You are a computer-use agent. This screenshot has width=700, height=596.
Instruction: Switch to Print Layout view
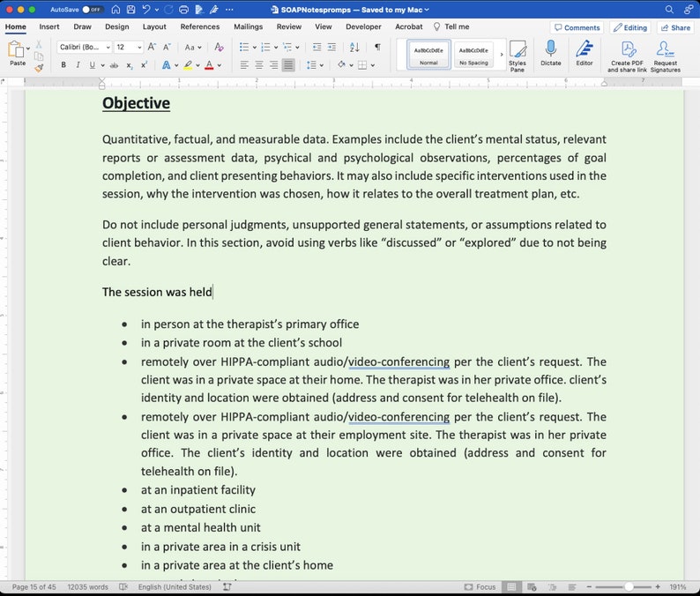[x=511, y=587]
